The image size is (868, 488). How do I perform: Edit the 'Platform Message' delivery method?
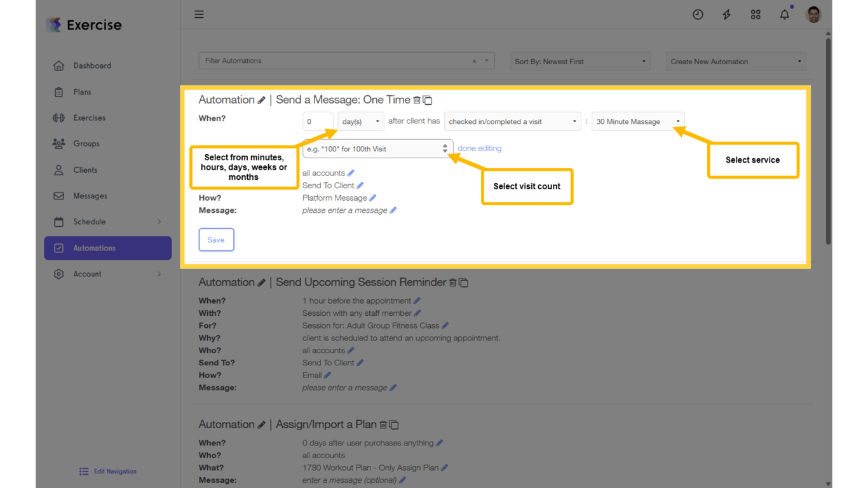372,198
